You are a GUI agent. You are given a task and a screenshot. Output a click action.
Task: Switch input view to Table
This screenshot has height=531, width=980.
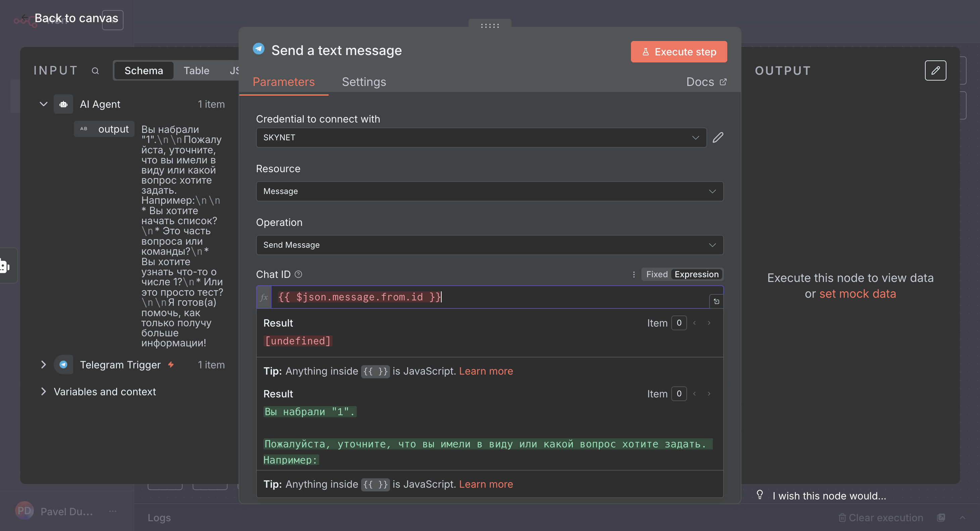point(196,71)
